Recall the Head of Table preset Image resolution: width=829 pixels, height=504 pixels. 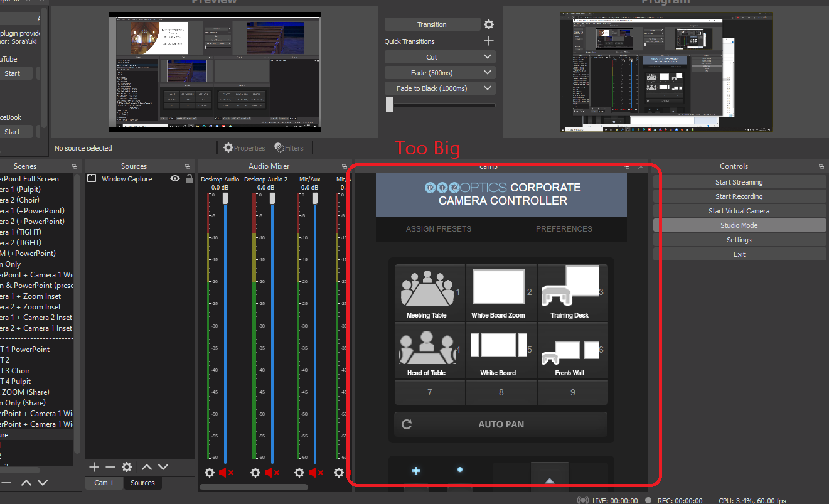pos(430,350)
